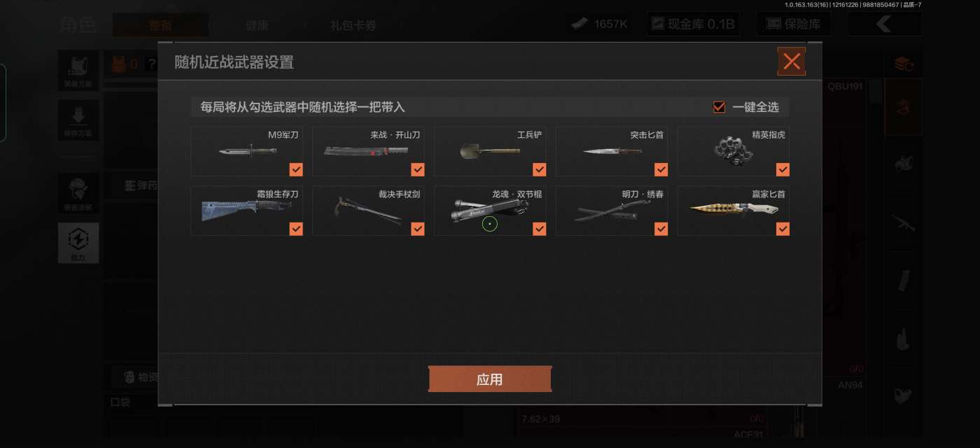The height and width of the screenshot is (448, 980).
Task: Switch to the 健康 tab
Action: coord(257,25)
